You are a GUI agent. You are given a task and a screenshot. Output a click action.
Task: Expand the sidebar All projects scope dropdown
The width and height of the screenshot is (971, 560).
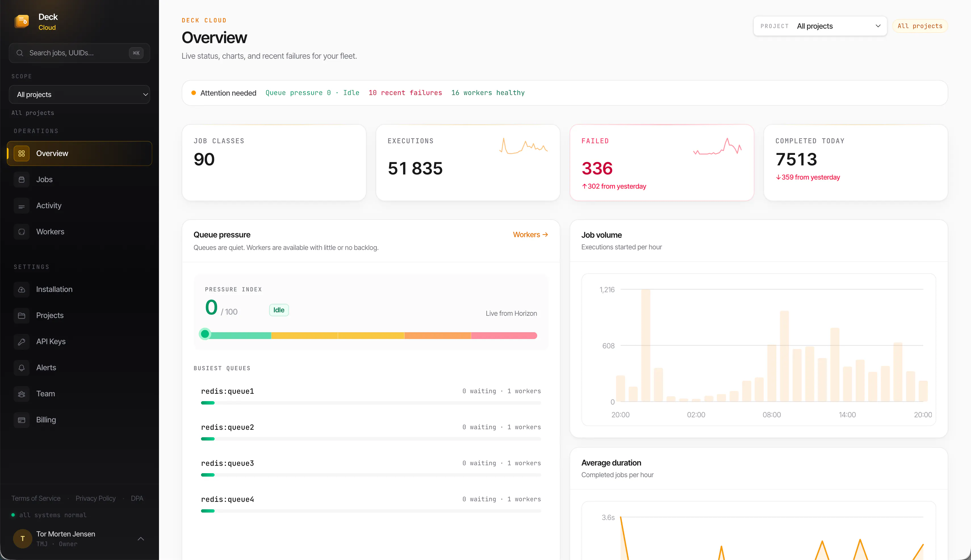point(80,95)
